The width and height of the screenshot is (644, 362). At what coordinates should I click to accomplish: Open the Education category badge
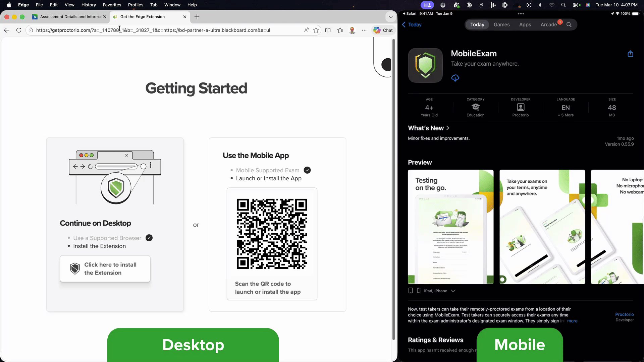point(476,108)
